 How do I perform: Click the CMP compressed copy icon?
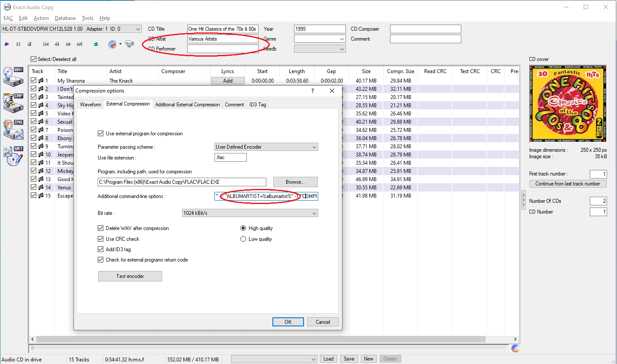pyautogui.click(x=13, y=103)
